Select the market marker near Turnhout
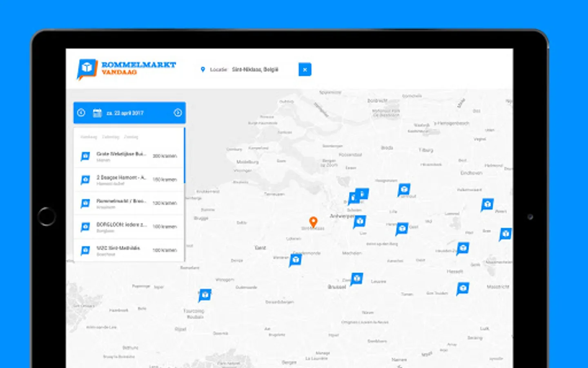Image resolution: width=588 pixels, height=368 pixels. pyautogui.click(x=404, y=190)
